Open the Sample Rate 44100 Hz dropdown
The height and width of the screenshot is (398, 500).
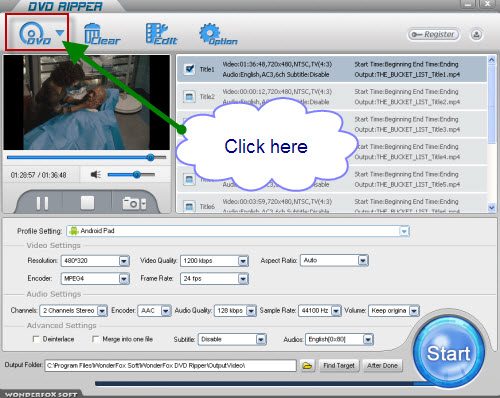320,311
